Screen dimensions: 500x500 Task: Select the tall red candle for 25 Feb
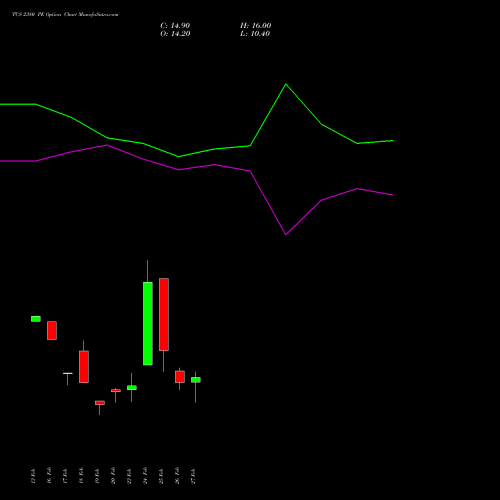[164, 314]
